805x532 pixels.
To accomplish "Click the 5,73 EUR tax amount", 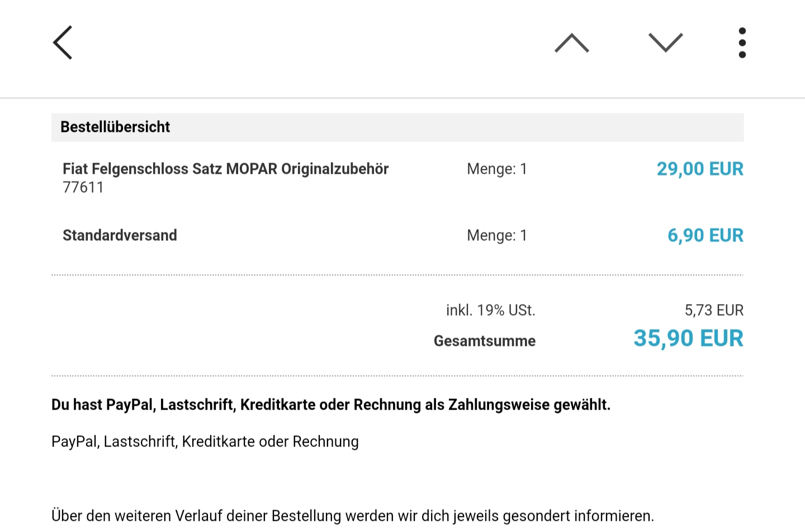I will [714, 310].
